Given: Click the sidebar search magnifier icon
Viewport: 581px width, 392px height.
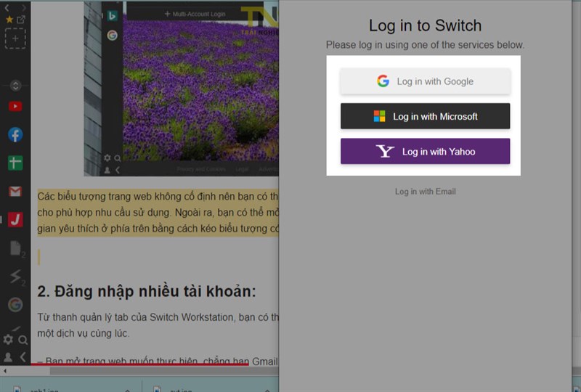Looking at the screenshot, I should (x=23, y=340).
